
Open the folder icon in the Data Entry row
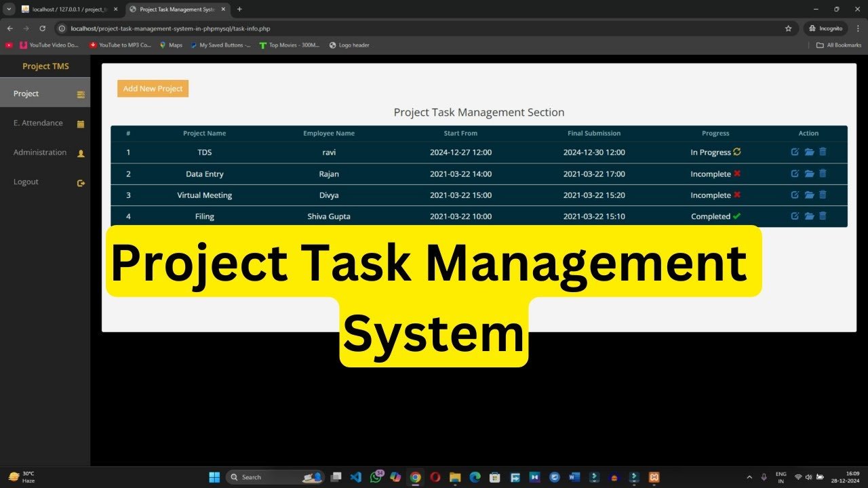point(809,174)
